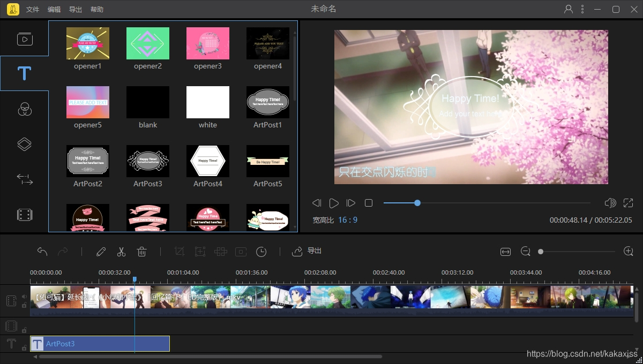Open the 编辑 menu
Image resolution: width=643 pixels, height=364 pixels.
[x=54, y=10]
